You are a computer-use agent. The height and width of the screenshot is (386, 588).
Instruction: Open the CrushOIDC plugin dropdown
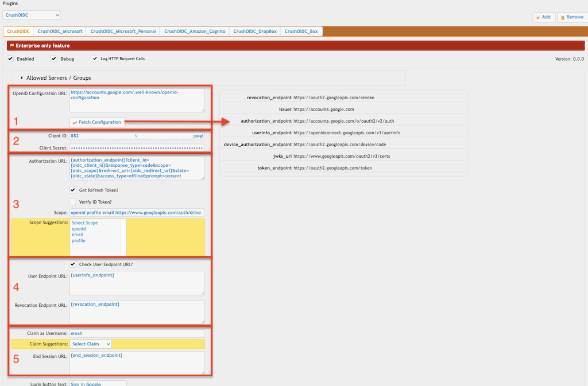click(x=32, y=15)
